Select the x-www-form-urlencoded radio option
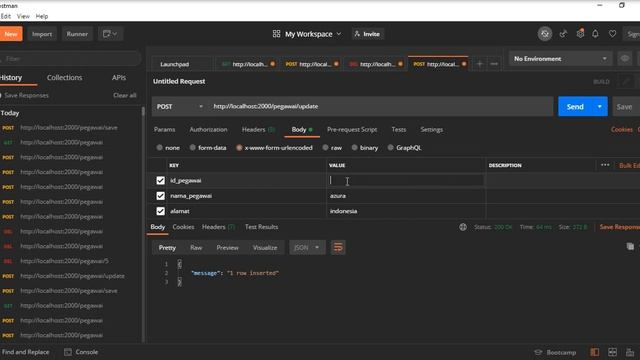Image resolution: width=640 pixels, height=360 pixels. [x=239, y=148]
